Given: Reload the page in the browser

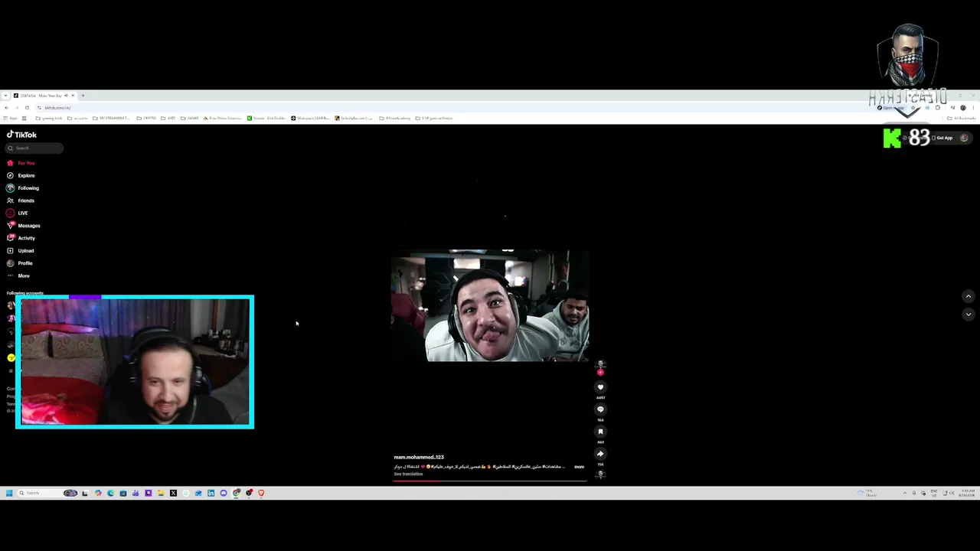Looking at the screenshot, I should pos(27,108).
